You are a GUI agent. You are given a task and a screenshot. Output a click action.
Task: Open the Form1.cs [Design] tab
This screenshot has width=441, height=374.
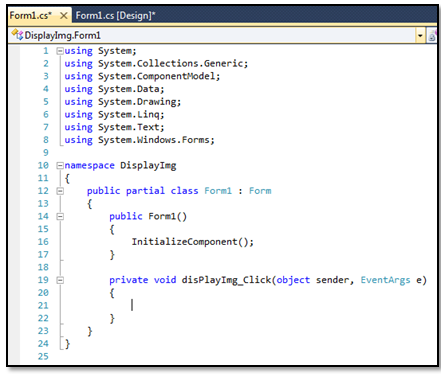coord(115,15)
